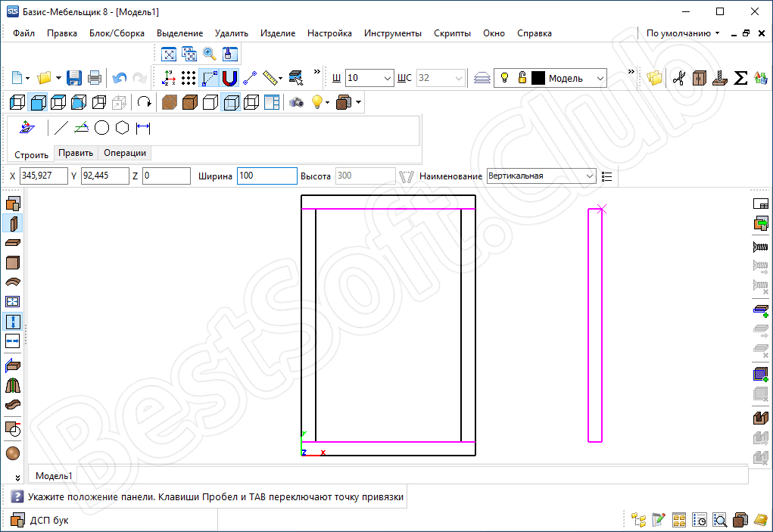773x532 pixels.
Task: Click the Print icon in toolbar
Action: 95,78
